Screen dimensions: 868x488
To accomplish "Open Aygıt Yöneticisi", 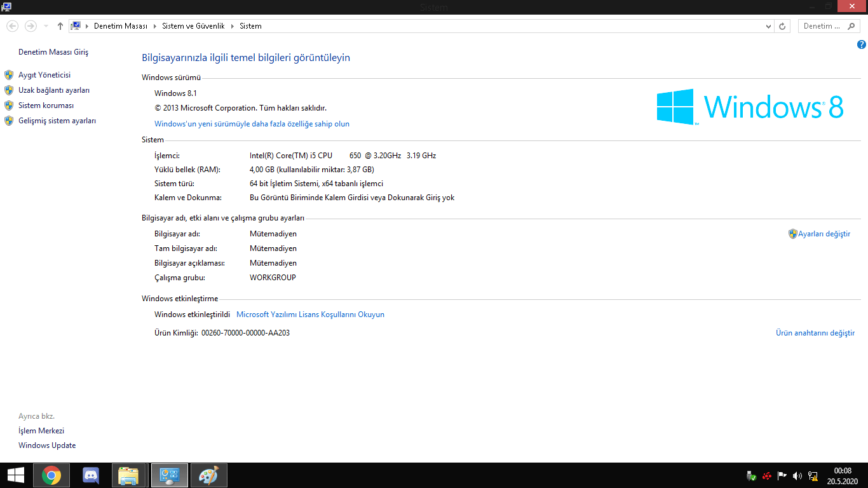I will tap(44, 75).
